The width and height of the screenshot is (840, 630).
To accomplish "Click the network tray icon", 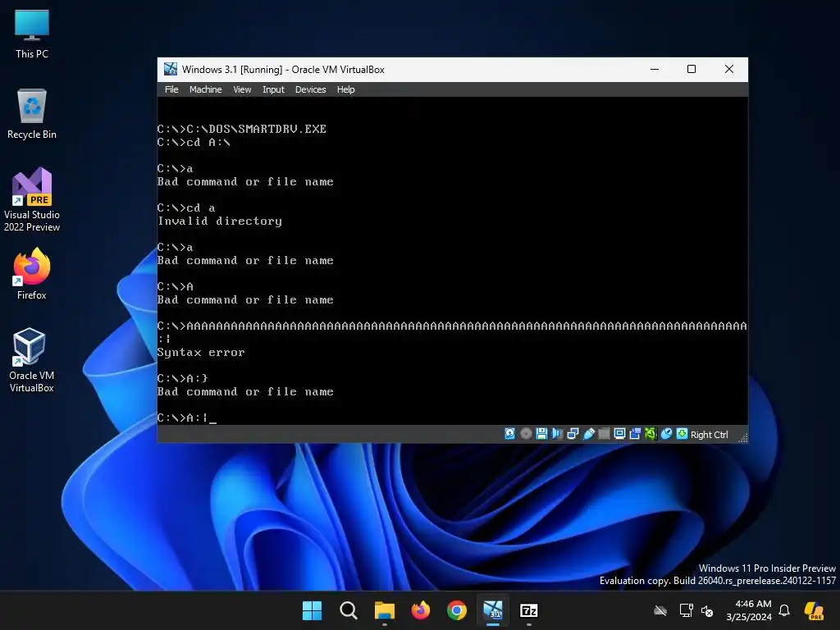I will tap(686, 610).
